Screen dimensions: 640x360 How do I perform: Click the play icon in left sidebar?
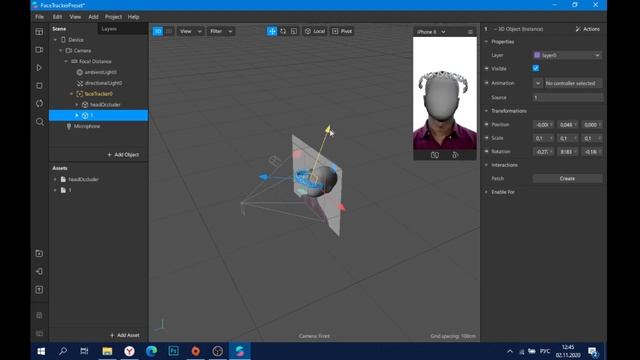(39, 68)
